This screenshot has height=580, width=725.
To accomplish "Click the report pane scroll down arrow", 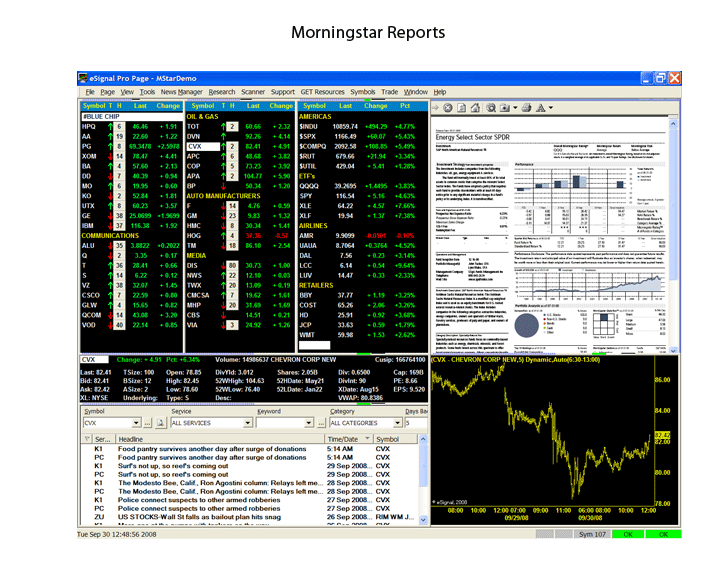I will [673, 351].
